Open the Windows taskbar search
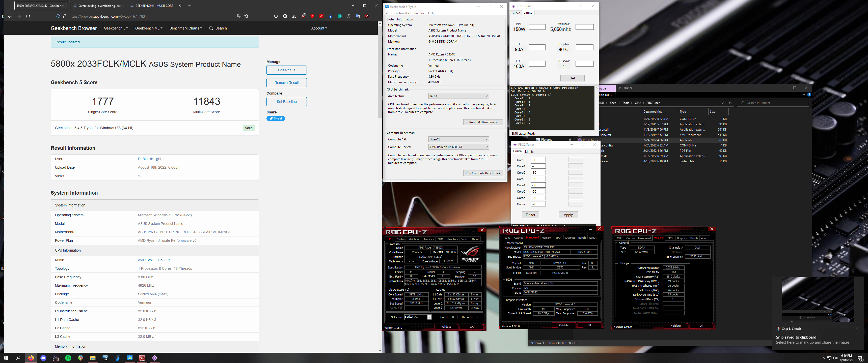 coord(18,358)
